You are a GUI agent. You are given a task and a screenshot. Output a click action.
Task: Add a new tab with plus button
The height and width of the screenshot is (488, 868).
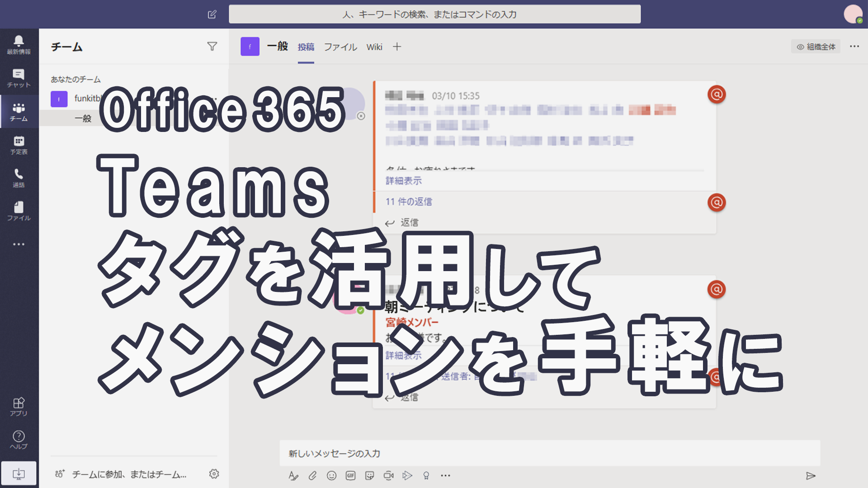[397, 47]
